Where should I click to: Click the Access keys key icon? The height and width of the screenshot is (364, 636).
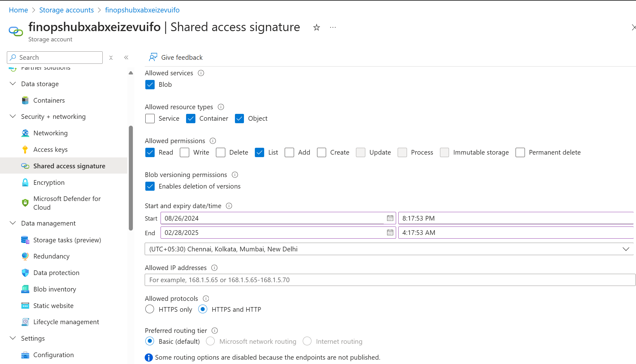tap(25, 150)
